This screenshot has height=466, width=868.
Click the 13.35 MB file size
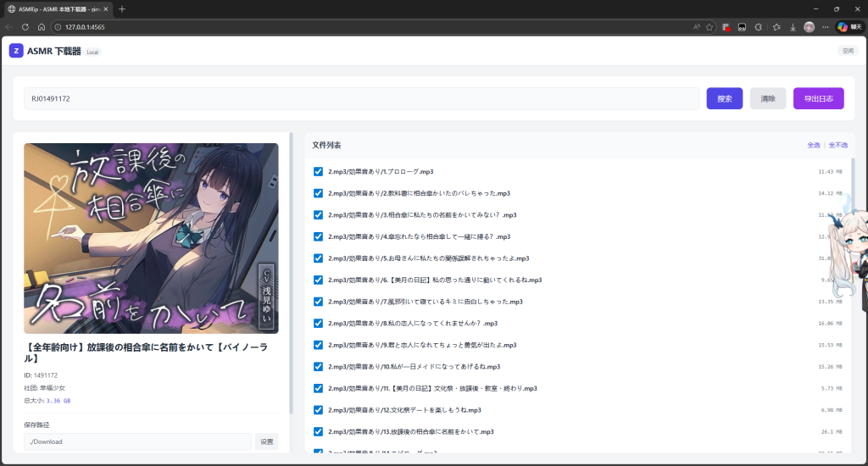[830, 302]
